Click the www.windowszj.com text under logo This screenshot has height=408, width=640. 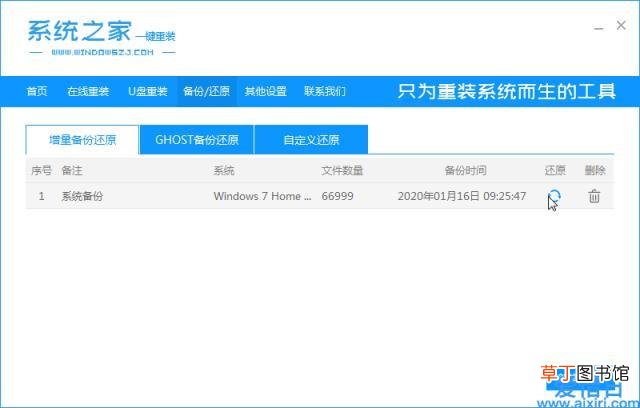coord(102,52)
